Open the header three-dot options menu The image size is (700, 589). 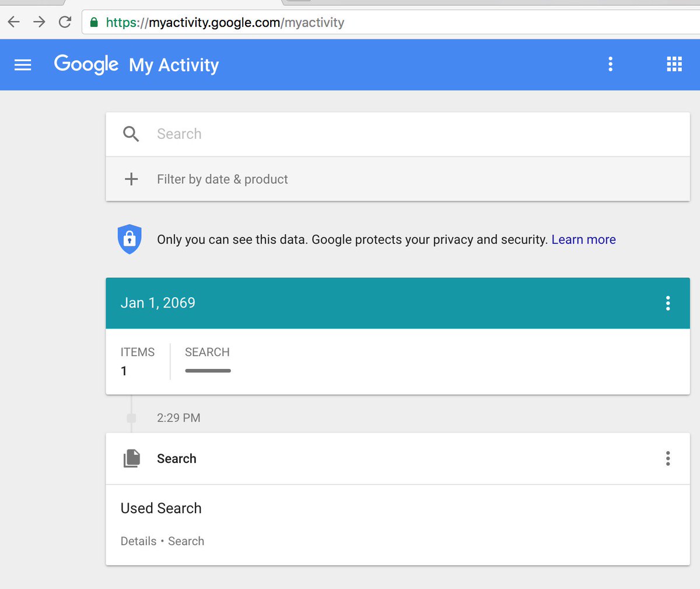[x=611, y=64]
